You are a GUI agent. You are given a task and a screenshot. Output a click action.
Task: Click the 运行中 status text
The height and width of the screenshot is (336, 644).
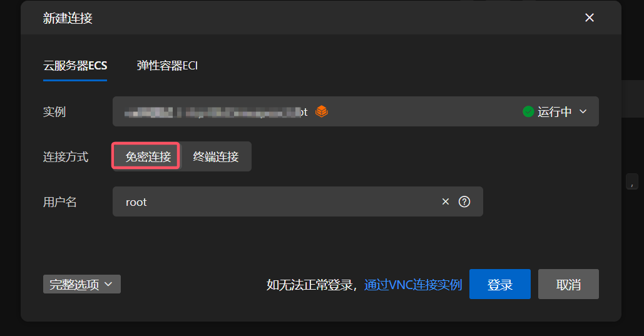[x=555, y=112]
